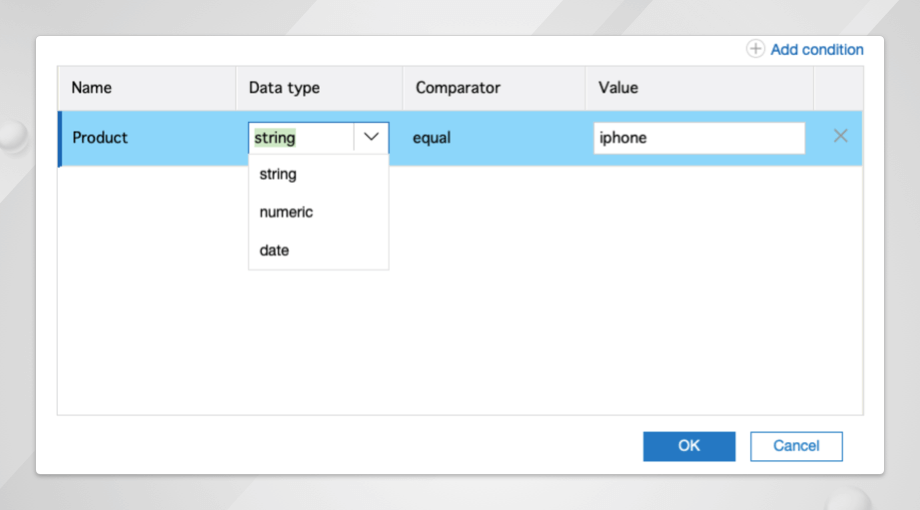Click the Data type column header

[284, 88]
